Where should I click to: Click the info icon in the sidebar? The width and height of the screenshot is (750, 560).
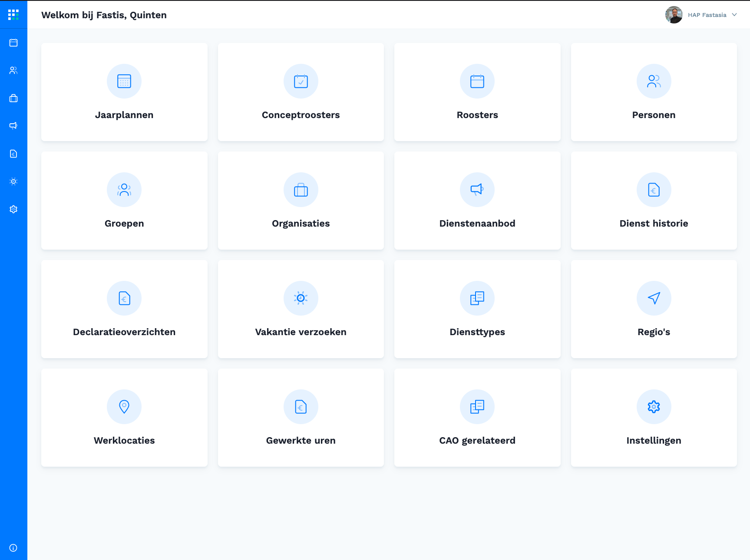pos(13,548)
